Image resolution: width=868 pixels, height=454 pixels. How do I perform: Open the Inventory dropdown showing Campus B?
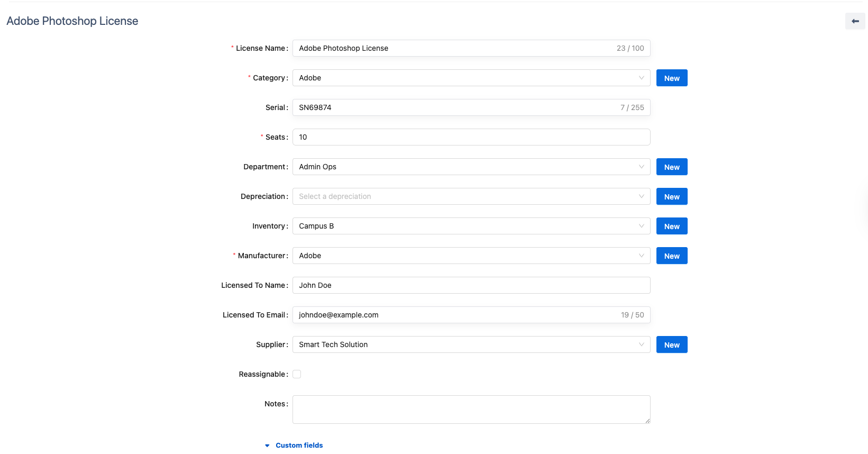pos(471,226)
